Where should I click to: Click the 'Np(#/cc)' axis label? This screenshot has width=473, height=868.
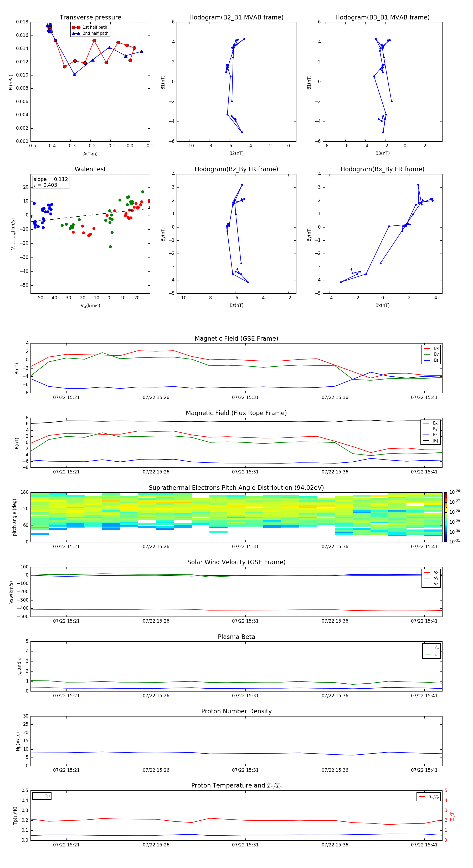coord(18,741)
